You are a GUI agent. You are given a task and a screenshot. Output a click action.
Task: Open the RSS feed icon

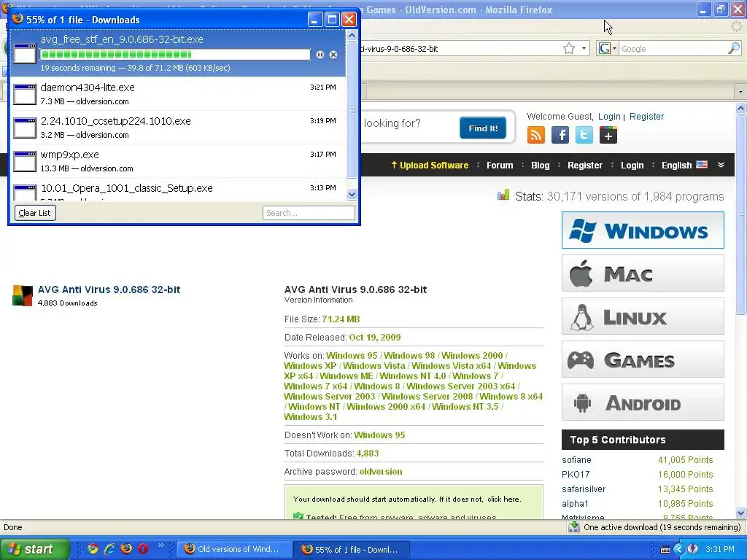[536, 135]
